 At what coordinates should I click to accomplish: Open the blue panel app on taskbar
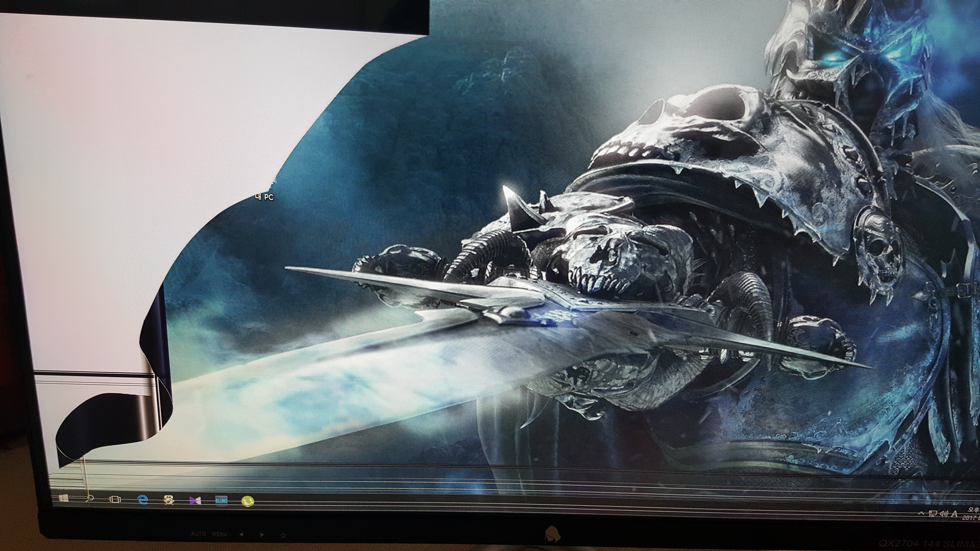[221, 501]
